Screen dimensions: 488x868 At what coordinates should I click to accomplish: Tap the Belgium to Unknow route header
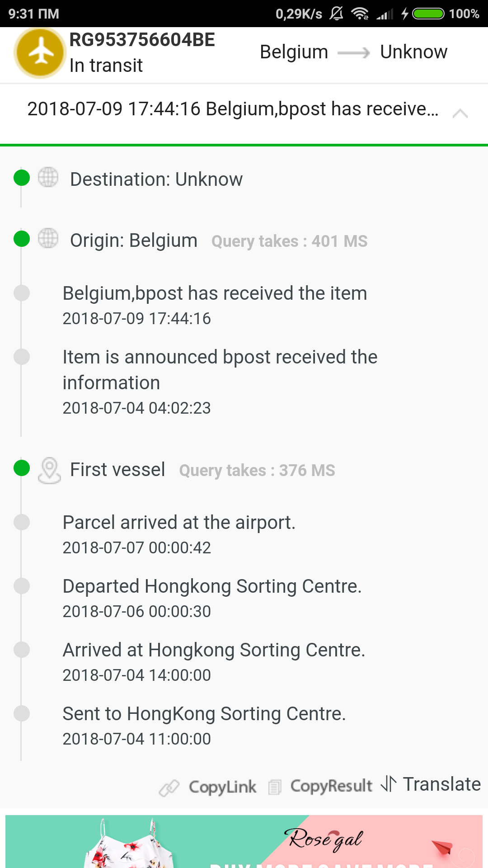(353, 52)
